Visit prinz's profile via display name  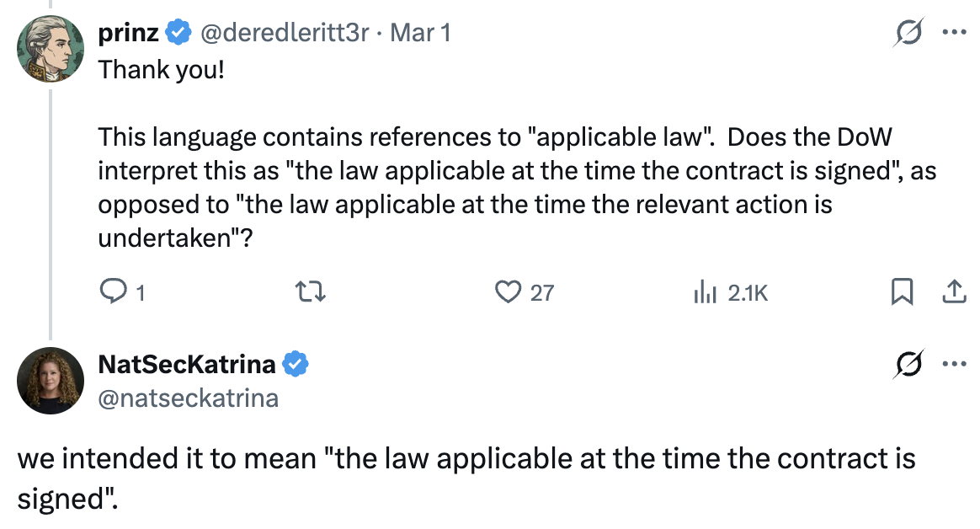click(x=129, y=34)
